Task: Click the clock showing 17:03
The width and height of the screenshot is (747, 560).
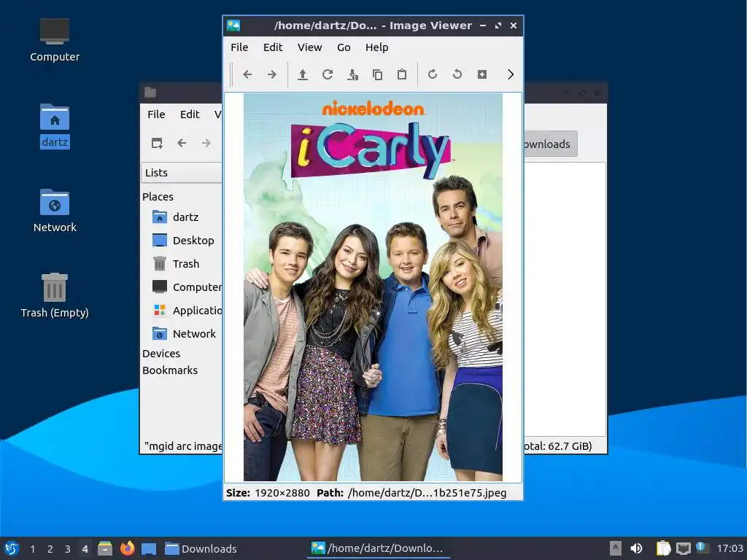Action: pos(729,548)
